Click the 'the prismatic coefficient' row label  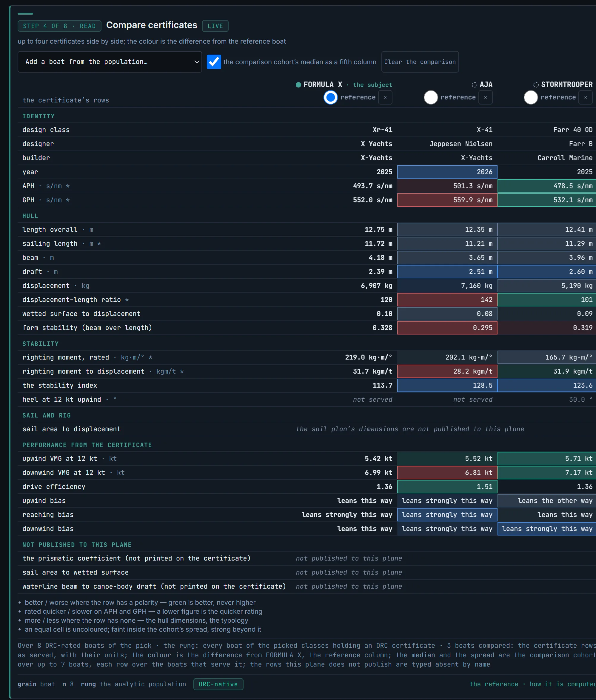(136, 558)
